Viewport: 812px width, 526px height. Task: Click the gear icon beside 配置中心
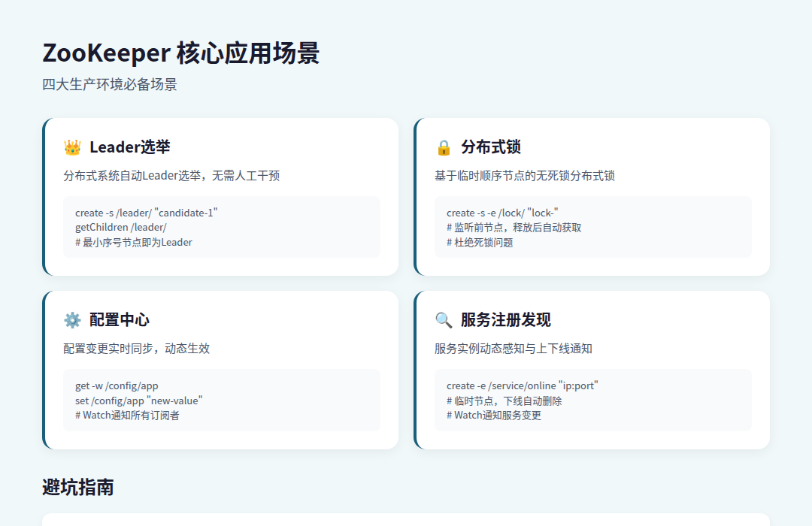tap(72, 320)
